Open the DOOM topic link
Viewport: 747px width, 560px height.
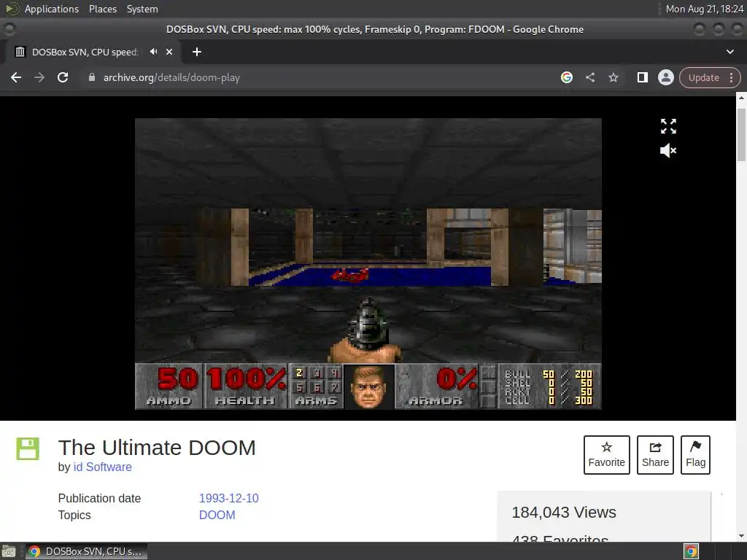coord(217,515)
